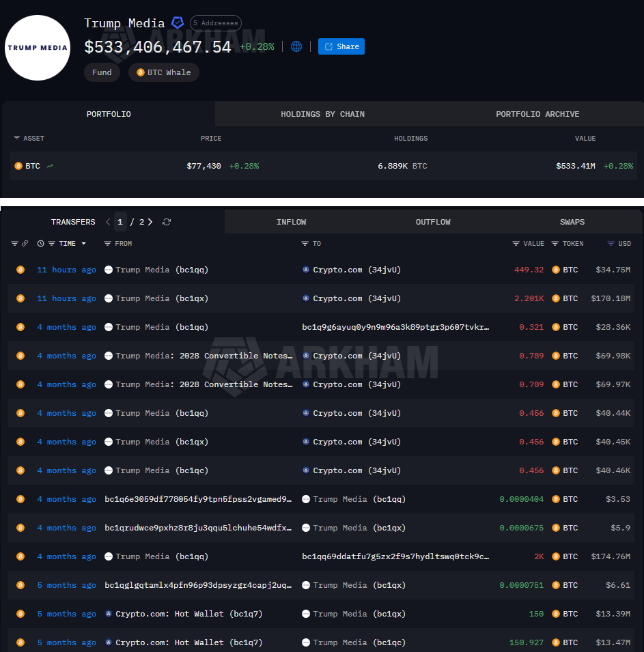
Task: Go to next transfers page
Action: coord(150,222)
